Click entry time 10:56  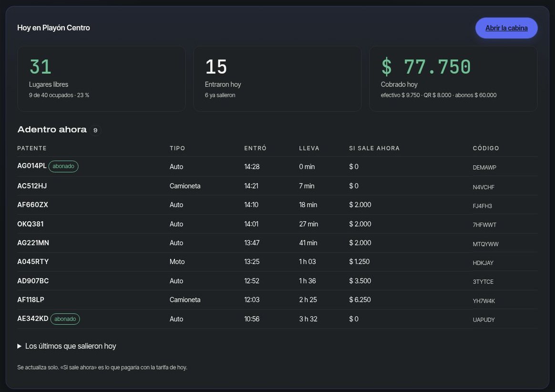point(252,319)
